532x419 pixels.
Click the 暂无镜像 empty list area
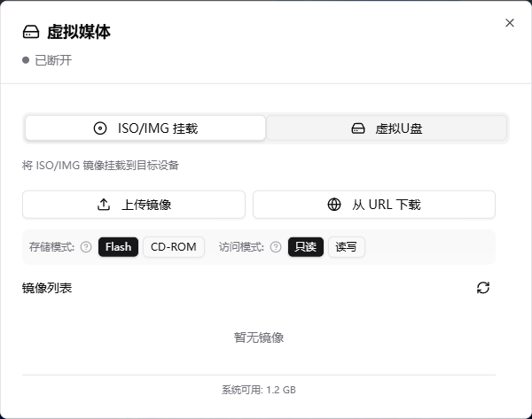(x=259, y=338)
